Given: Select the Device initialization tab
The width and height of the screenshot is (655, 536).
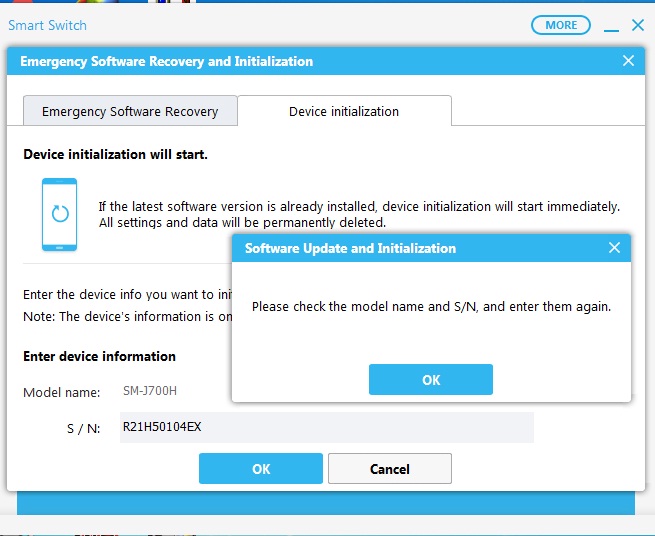Looking at the screenshot, I should coord(344,111).
